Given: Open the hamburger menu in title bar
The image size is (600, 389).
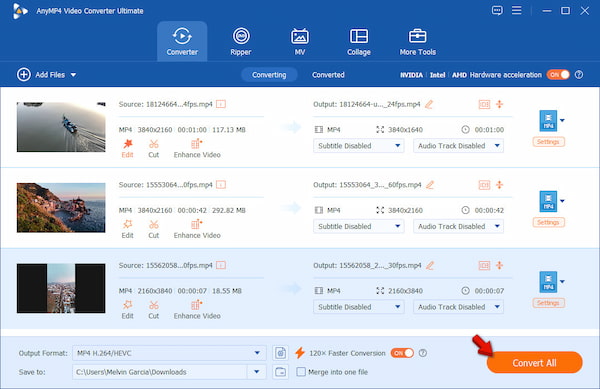Looking at the screenshot, I should pyautogui.click(x=517, y=10).
